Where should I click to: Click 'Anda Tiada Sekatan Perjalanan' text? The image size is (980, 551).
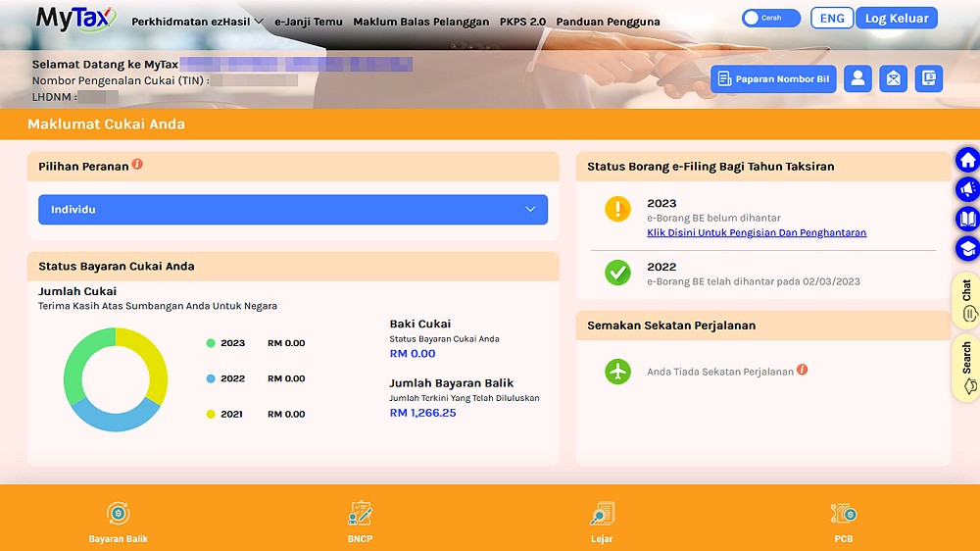click(720, 372)
